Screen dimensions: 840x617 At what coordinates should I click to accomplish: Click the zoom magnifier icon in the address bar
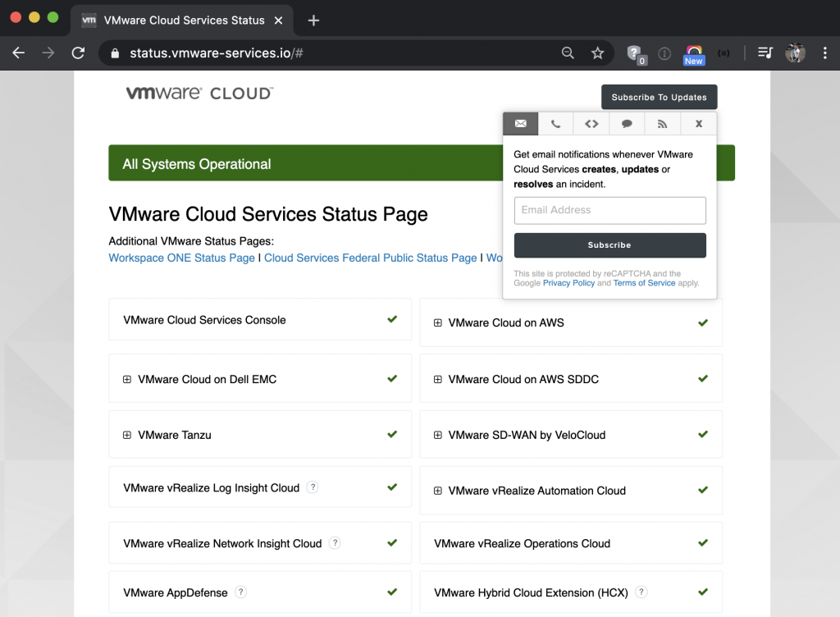point(568,53)
